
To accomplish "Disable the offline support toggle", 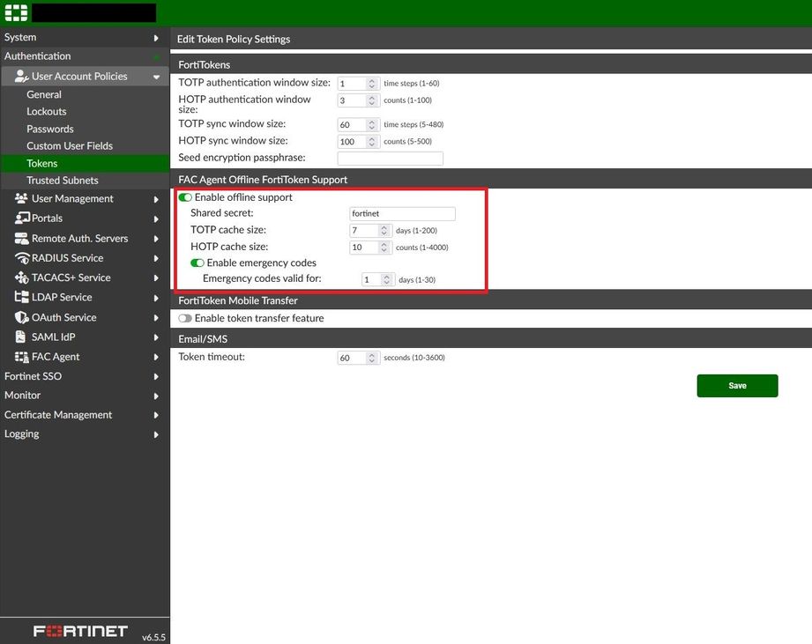I will coord(185,197).
